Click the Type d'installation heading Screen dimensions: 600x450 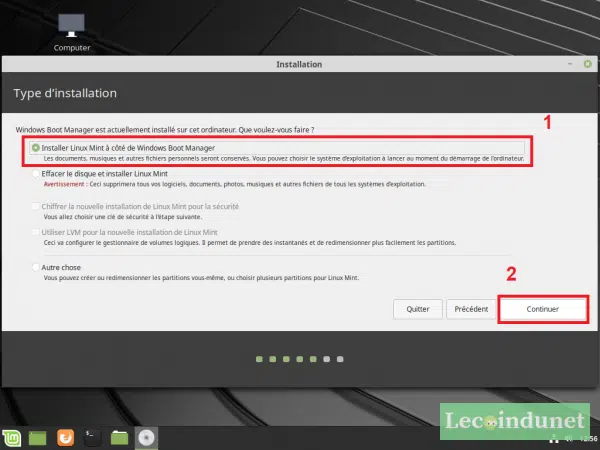(65, 93)
